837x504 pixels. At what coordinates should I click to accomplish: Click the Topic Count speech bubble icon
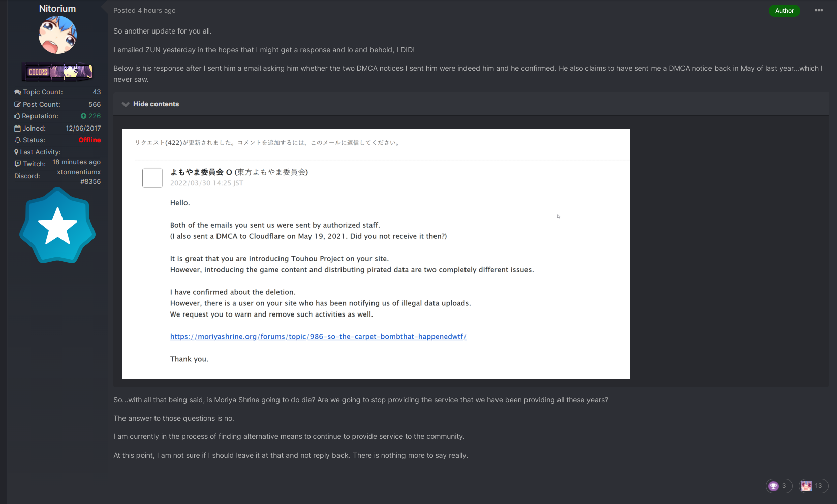18,92
